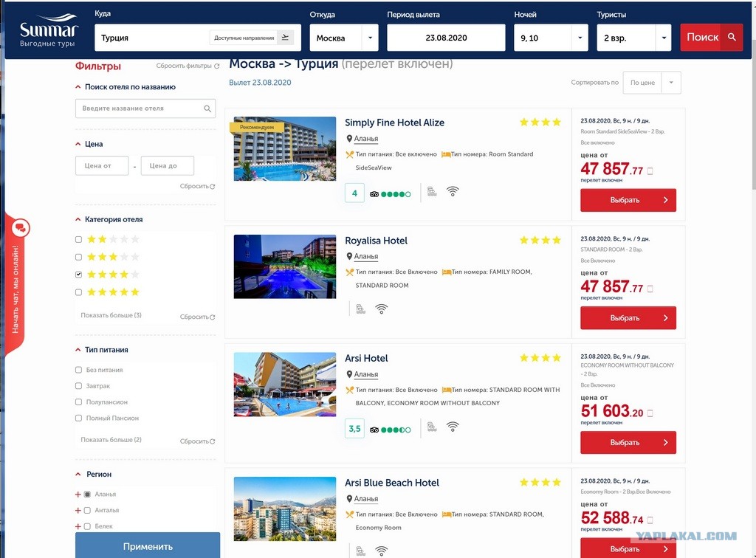Click beach icon of Arsi Hotel
The width and height of the screenshot is (756, 558).
[x=432, y=427]
